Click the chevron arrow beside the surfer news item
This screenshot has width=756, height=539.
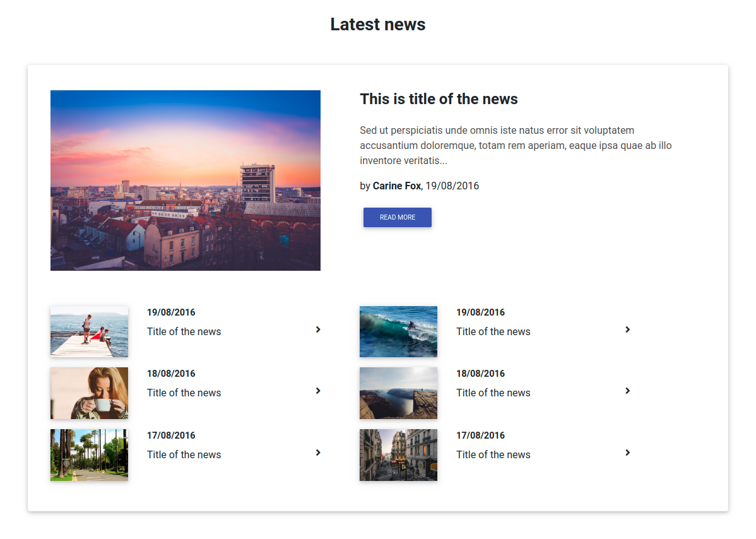pos(627,329)
